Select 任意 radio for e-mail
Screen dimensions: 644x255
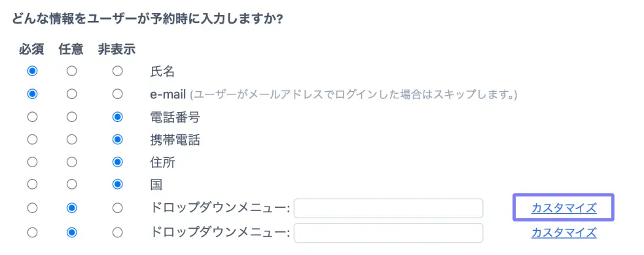tap(72, 94)
